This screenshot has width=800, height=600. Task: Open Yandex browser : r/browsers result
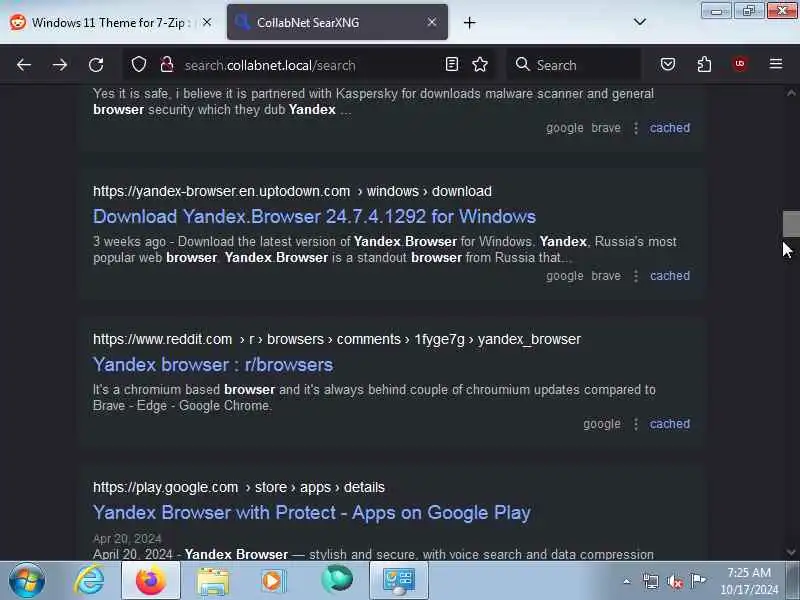(x=213, y=364)
